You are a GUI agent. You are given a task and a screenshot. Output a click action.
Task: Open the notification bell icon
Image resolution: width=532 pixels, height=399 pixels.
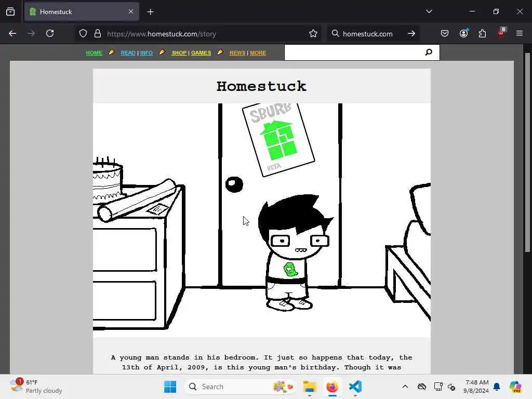tap(497, 387)
